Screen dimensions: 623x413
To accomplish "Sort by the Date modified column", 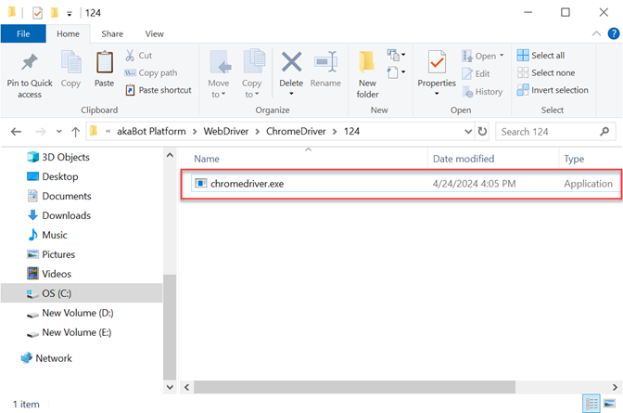I will [463, 159].
